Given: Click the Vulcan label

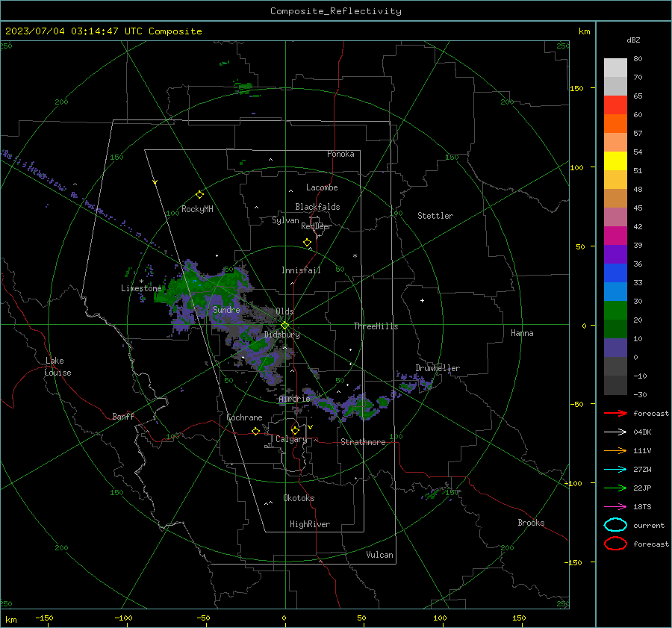Looking at the screenshot, I should click(379, 555).
